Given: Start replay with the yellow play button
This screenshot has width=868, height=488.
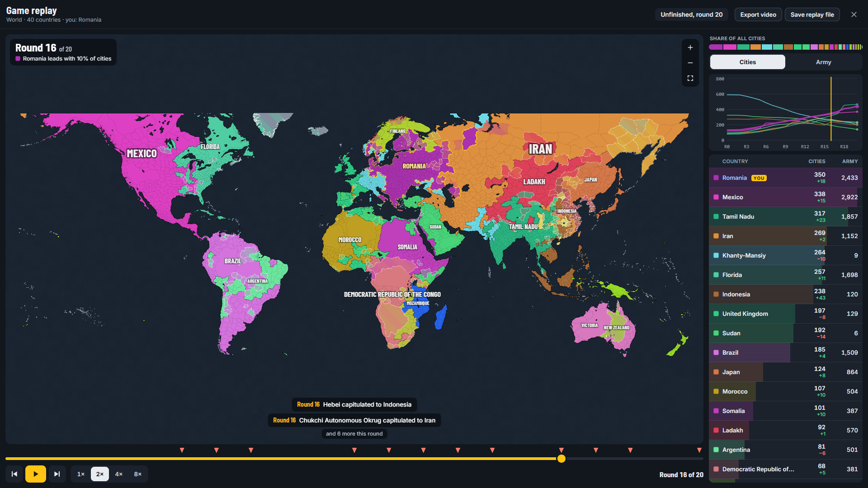Looking at the screenshot, I should pyautogui.click(x=36, y=474).
